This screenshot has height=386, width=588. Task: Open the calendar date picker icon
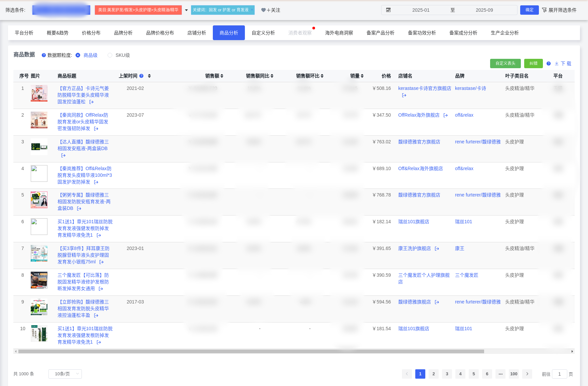click(x=388, y=10)
